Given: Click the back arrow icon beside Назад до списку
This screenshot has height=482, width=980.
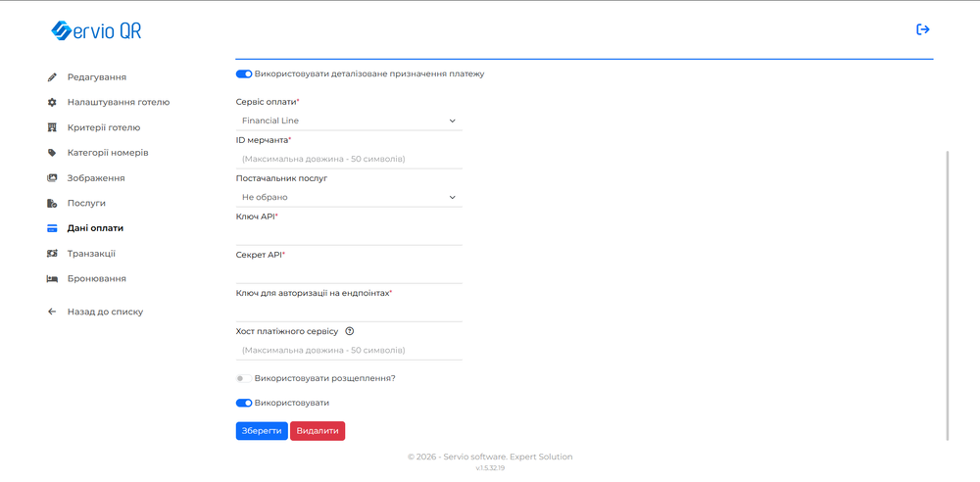Looking at the screenshot, I should [x=53, y=312].
